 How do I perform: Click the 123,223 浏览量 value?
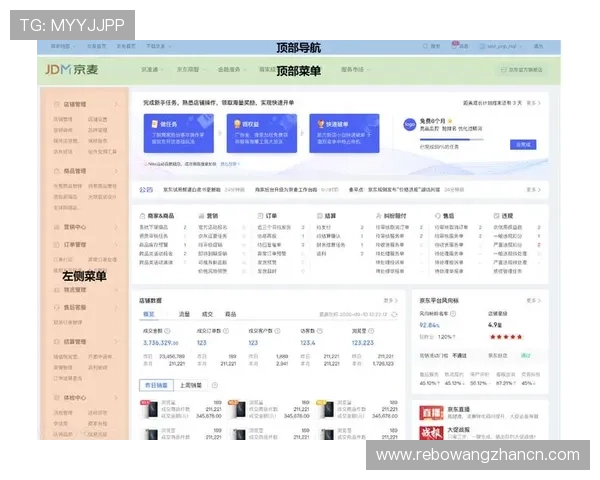click(363, 343)
